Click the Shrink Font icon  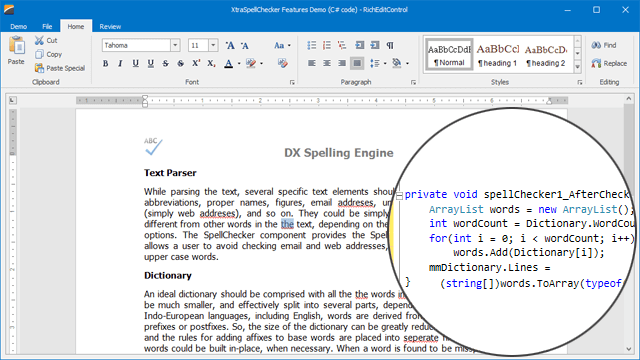(x=245, y=45)
